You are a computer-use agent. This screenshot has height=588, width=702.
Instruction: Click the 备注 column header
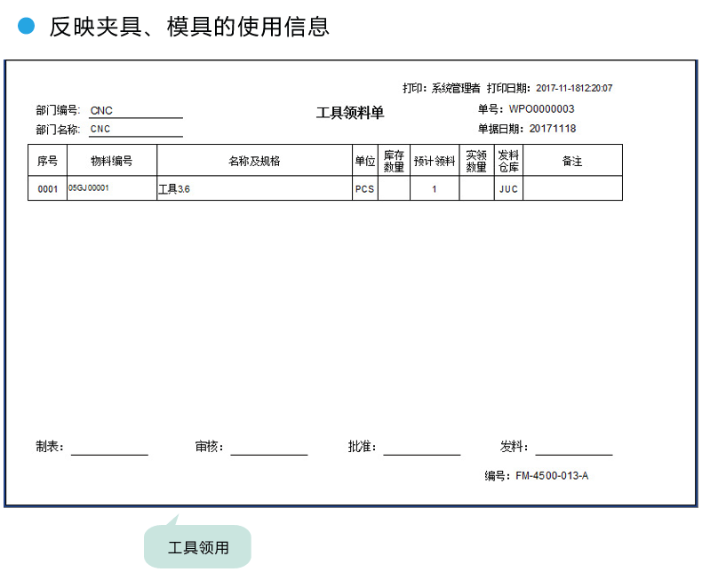pos(572,161)
